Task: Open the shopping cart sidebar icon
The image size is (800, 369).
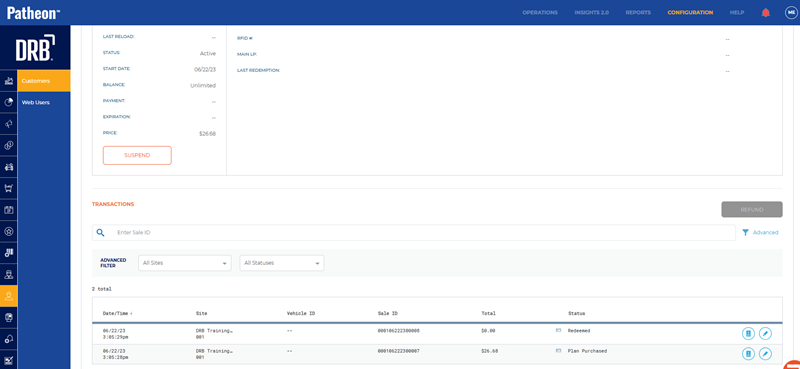Action: (x=8, y=188)
